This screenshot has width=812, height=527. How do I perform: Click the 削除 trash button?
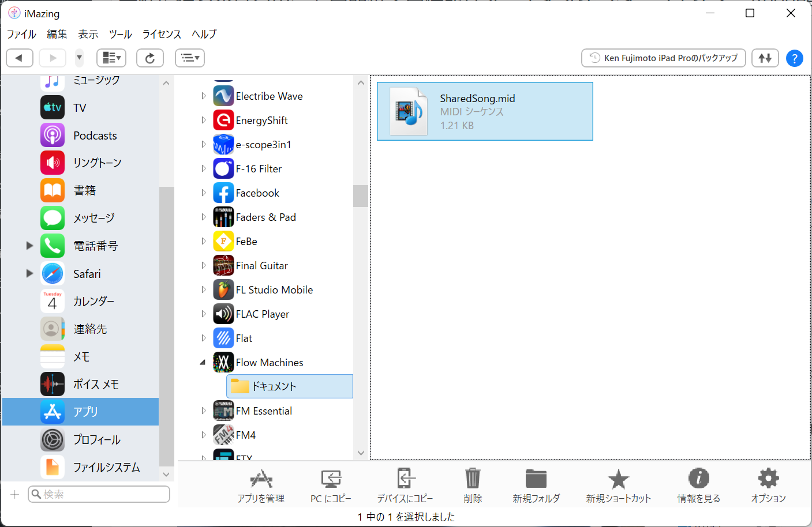pos(473,486)
